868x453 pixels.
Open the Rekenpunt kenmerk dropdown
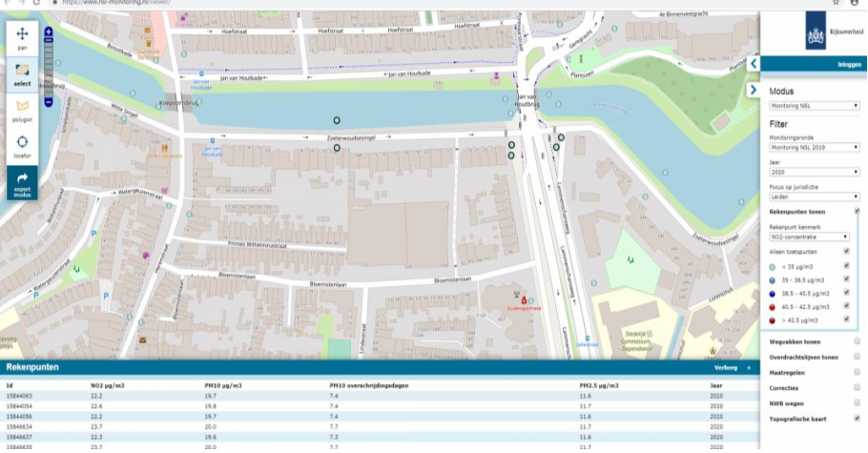click(x=809, y=237)
